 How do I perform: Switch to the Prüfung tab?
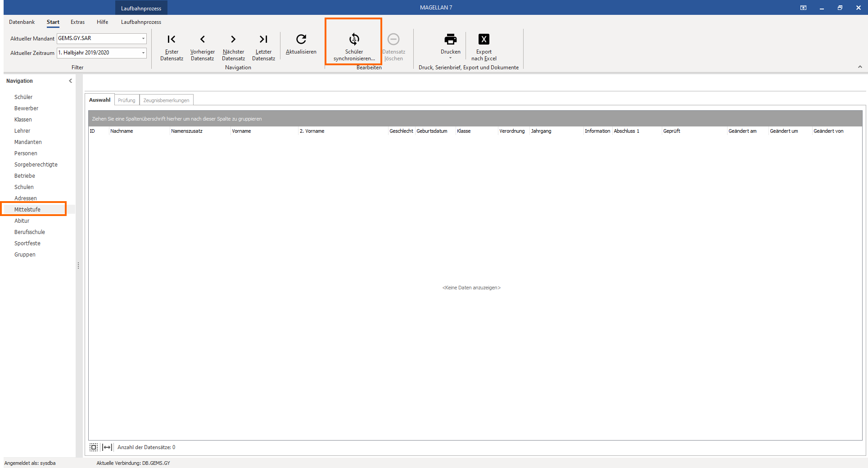pos(127,100)
